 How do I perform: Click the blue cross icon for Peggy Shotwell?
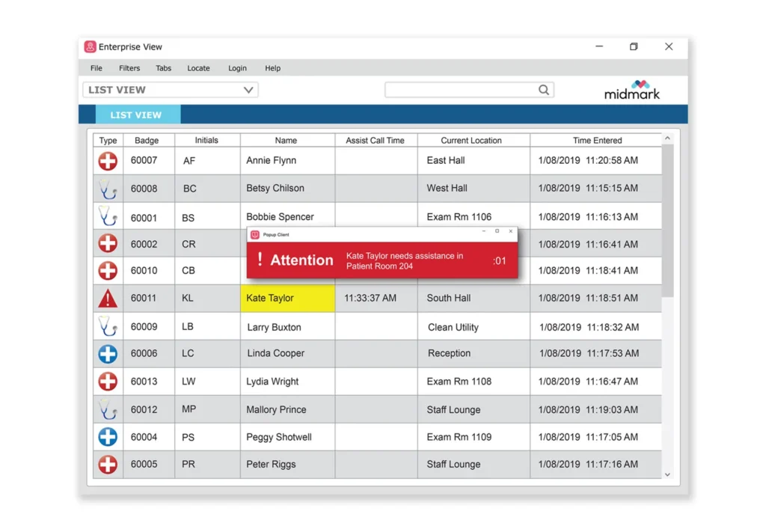point(108,437)
